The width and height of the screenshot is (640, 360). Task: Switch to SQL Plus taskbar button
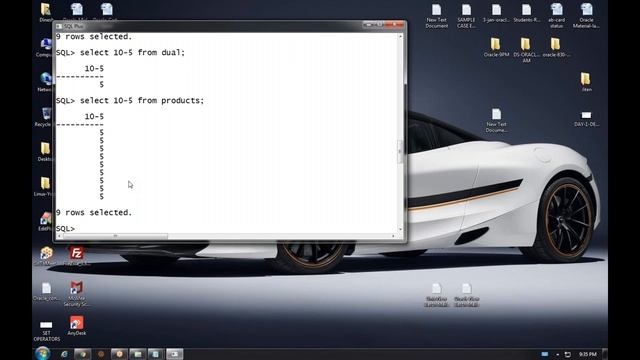[174, 354]
